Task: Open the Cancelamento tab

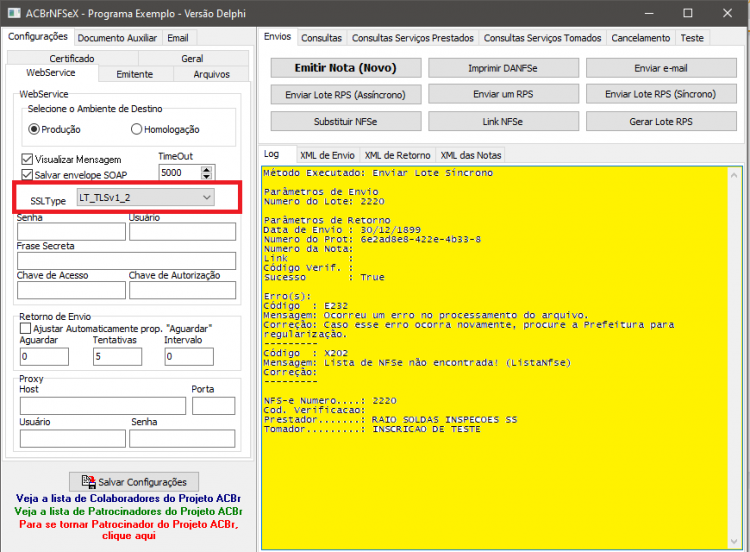Action: (641, 38)
